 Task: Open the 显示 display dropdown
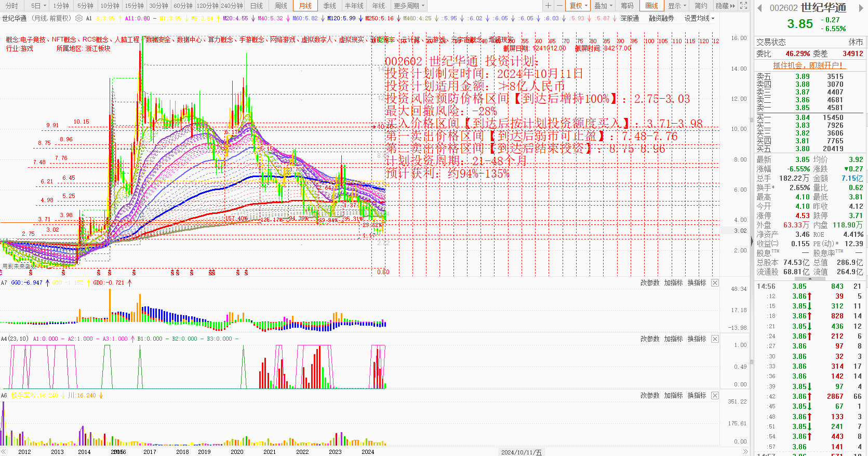click(x=677, y=6)
